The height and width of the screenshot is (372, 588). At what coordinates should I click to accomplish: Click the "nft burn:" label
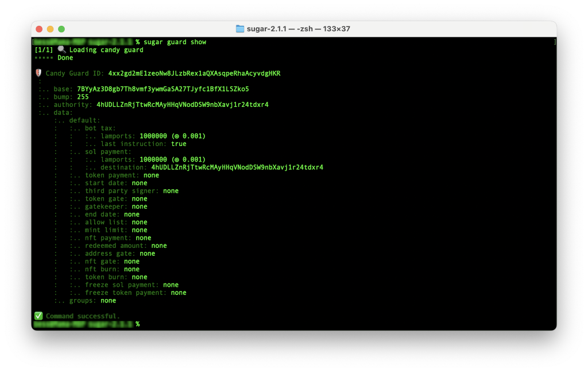coord(102,270)
